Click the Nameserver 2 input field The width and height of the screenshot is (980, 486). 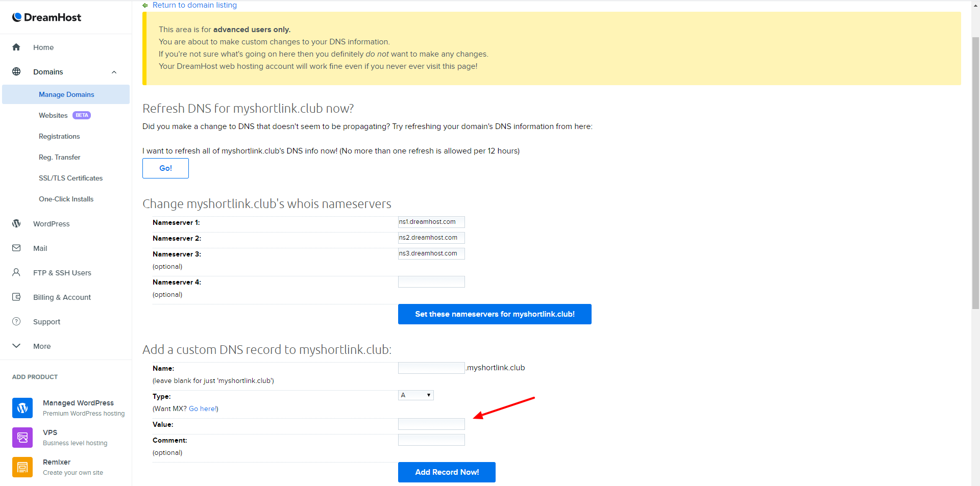[431, 238]
